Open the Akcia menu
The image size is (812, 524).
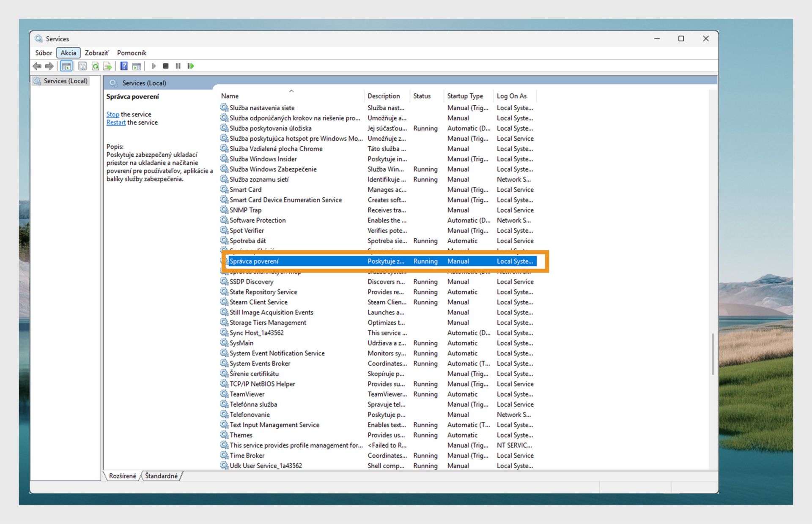coord(68,53)
